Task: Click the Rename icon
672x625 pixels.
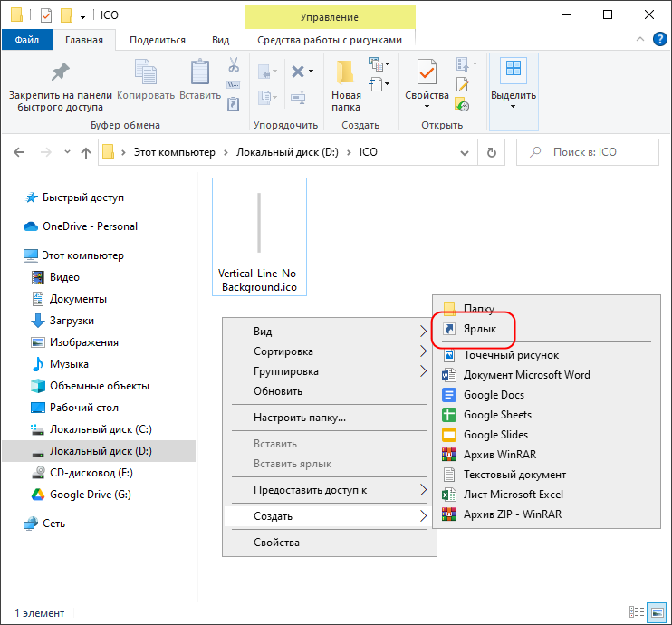Action: click(x=298, y=97)
